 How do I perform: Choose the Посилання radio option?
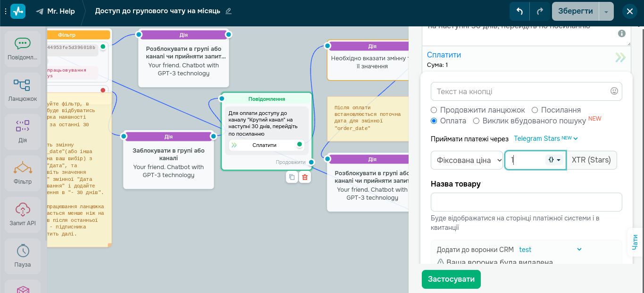coord(535,110)
